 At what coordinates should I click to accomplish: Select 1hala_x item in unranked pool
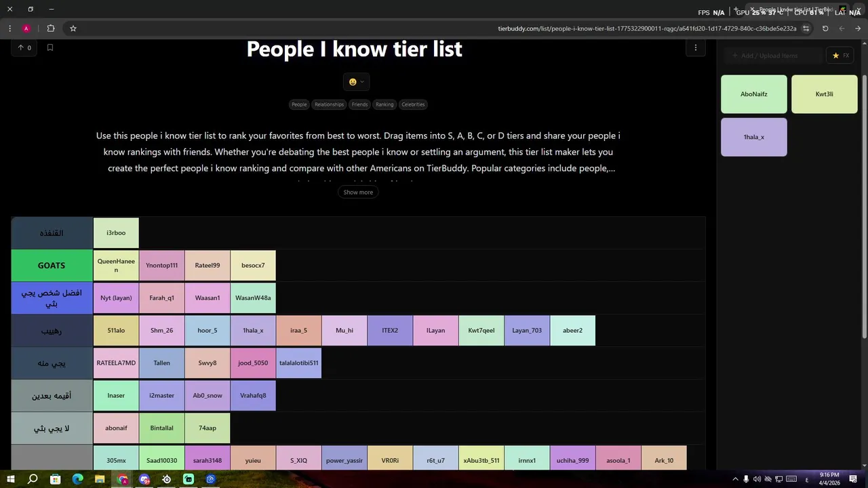[x=754, y=137]
